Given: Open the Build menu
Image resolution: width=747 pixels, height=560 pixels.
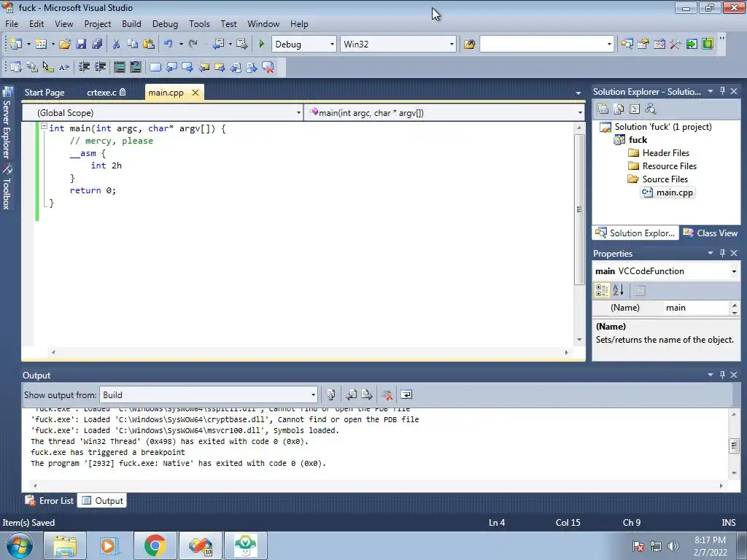Looking at the screenshot, I should (x=131, y=24).
